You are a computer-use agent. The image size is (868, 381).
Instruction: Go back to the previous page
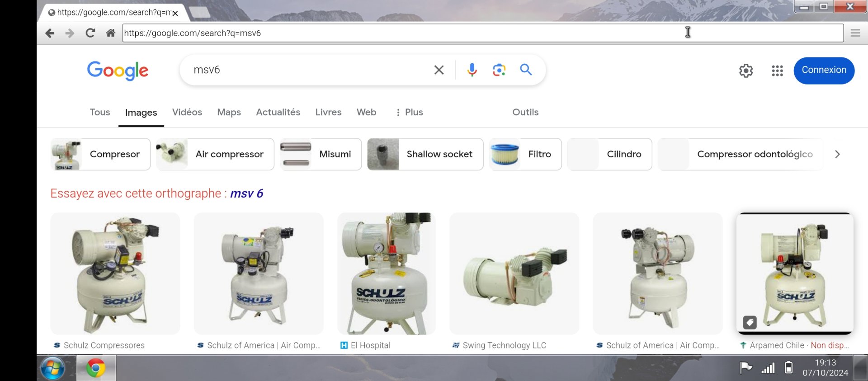pyautogui.click(x=50, y=33)
